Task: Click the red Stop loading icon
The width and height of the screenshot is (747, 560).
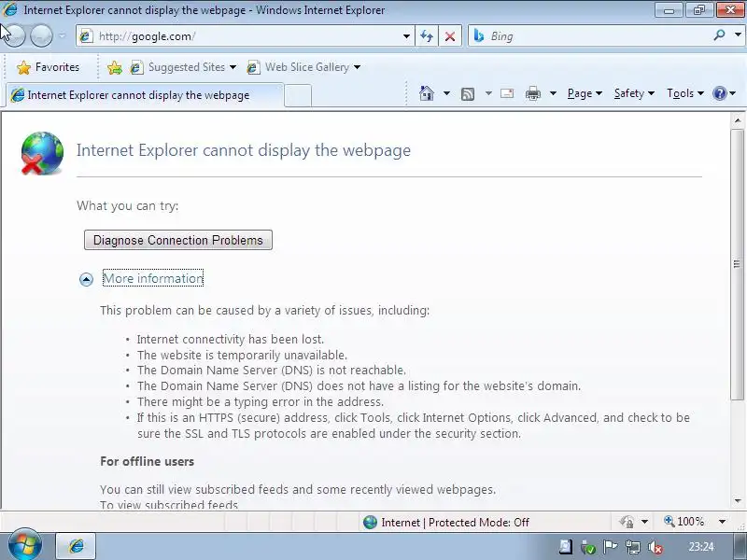Action: 450,36
